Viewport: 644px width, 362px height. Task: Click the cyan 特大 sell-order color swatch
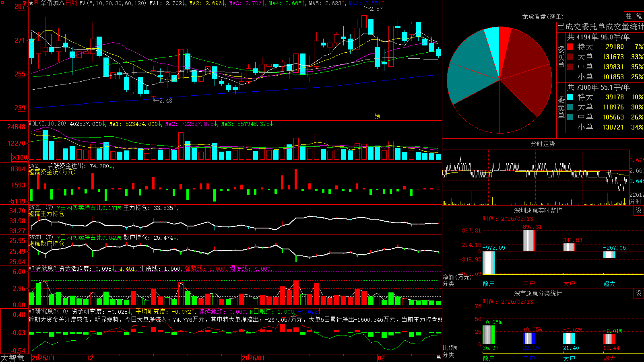(x=570, y=97)
